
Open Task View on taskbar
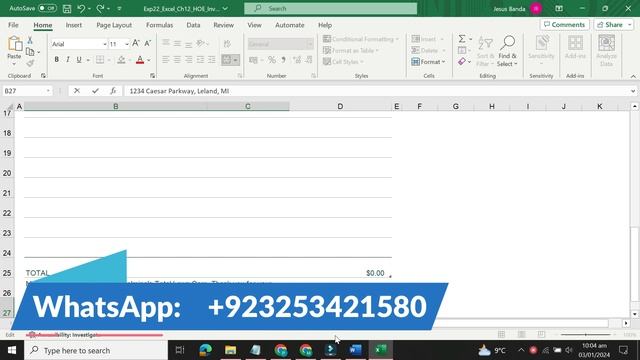[180, 350]
